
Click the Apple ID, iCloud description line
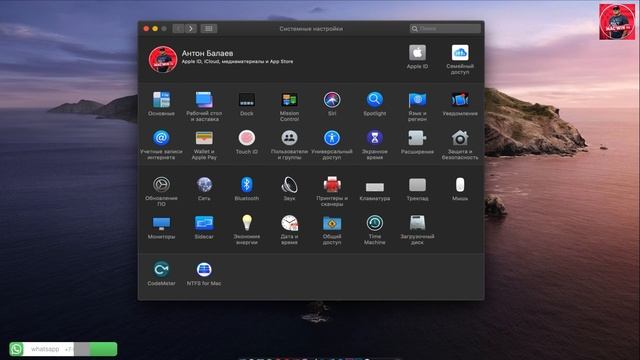(x=237, y=62)
